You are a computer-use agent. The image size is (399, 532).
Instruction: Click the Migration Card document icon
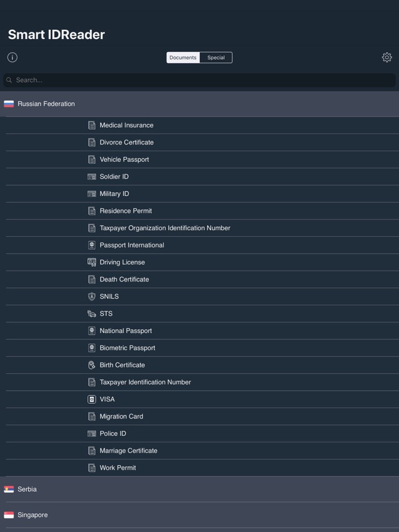pos(92,416)
